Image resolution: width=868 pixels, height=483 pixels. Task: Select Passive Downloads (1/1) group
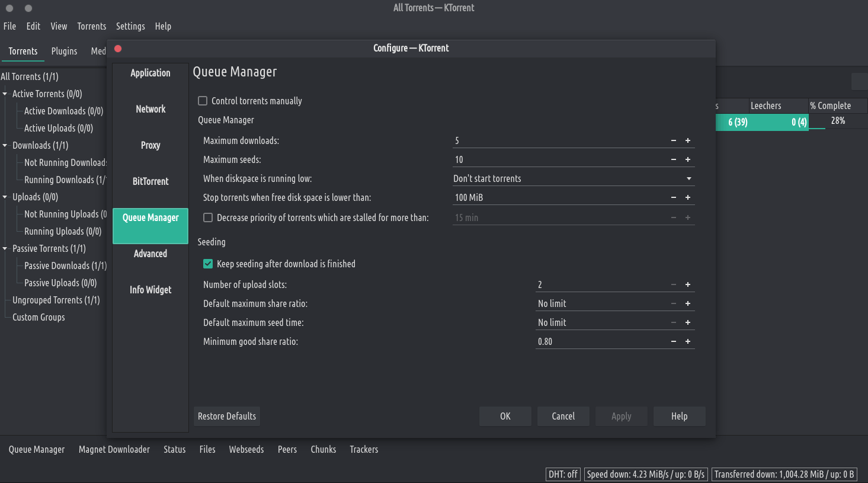tap(65, 266)
